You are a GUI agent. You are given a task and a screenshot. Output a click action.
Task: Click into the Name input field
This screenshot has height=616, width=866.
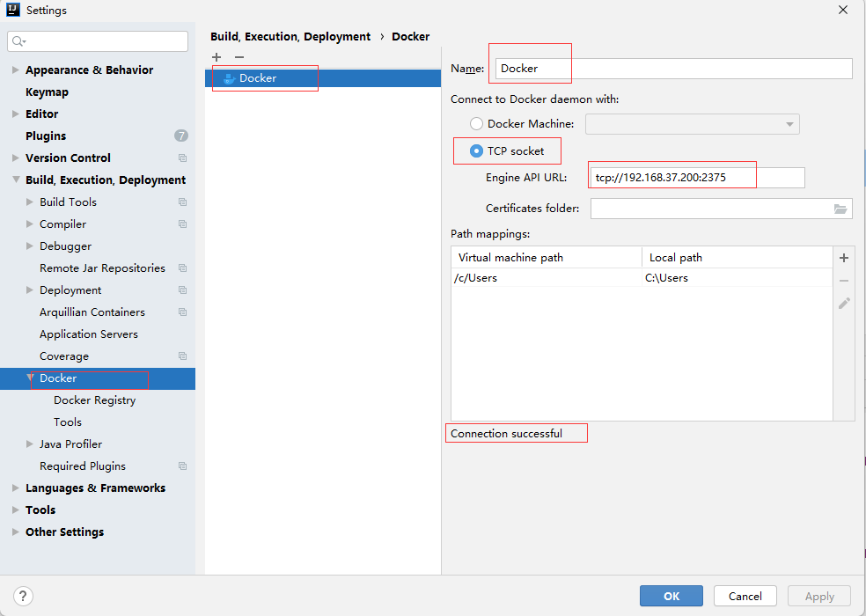[674, 69]
